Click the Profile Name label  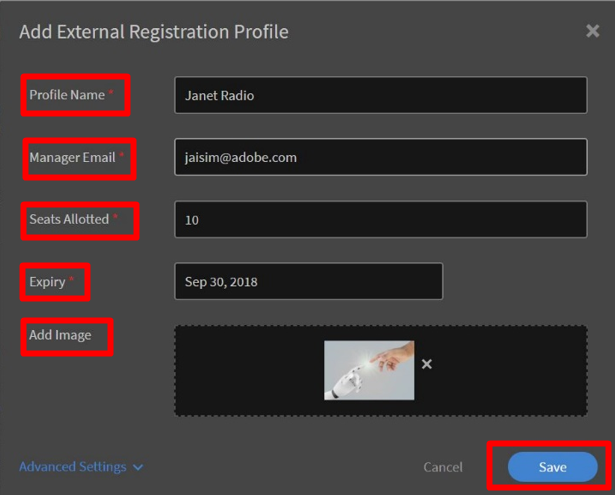[x=67, y=95]
